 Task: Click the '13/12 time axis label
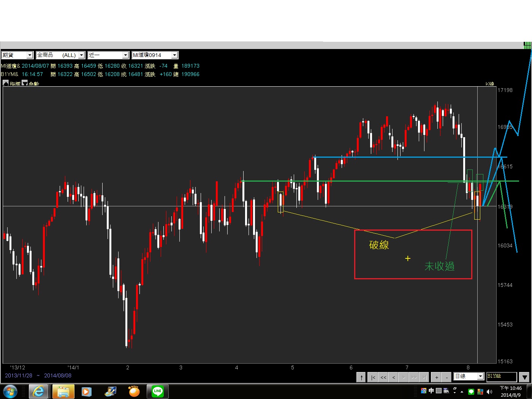(x=17, y=367)
